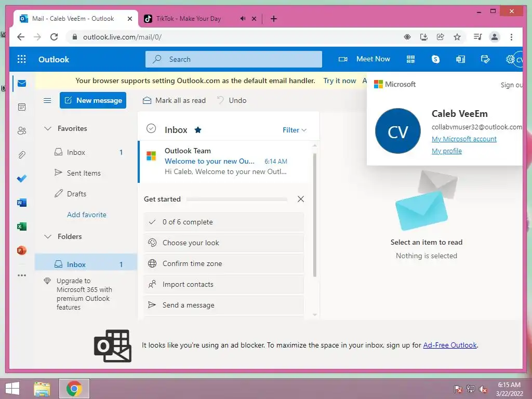This screenshot has height=399, width=532.
Task: Open My profile link
Action: click(x=446, y=151)
